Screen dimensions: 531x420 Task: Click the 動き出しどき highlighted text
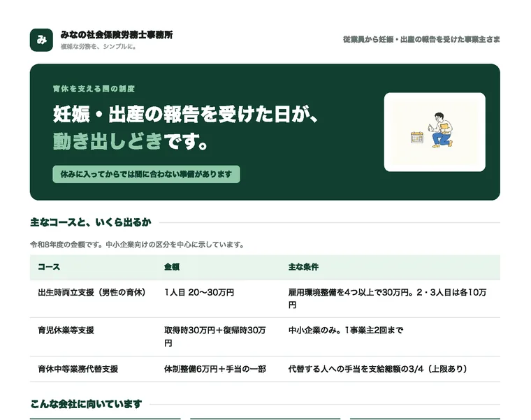click(x=108, y=141)
